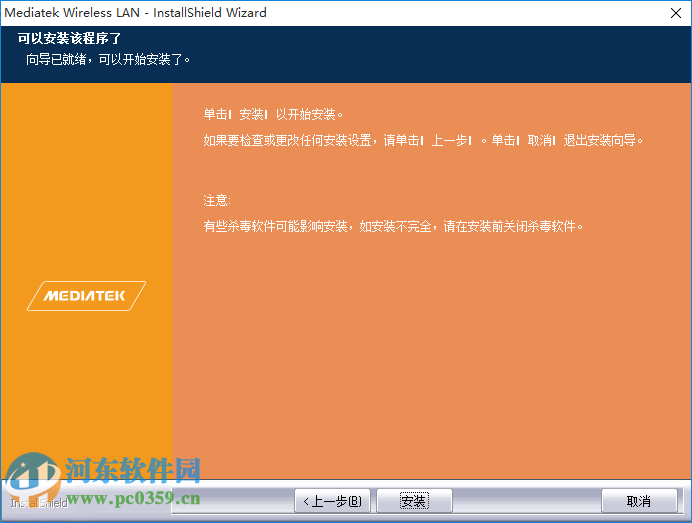Close the InstallShield Wizard window
This screenshot has width=692, height=523.
click(x=676, y=13)
